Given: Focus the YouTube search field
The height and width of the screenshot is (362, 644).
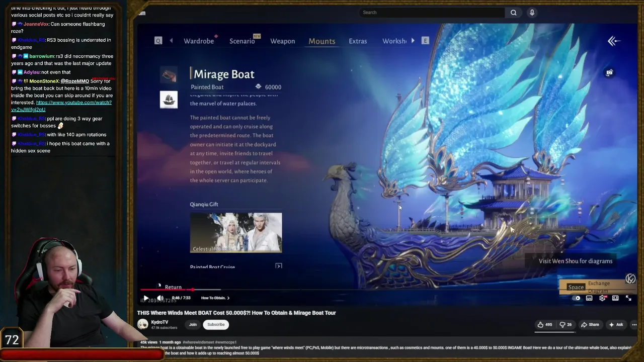Looking at the screenshot, I should pos(433,13).
